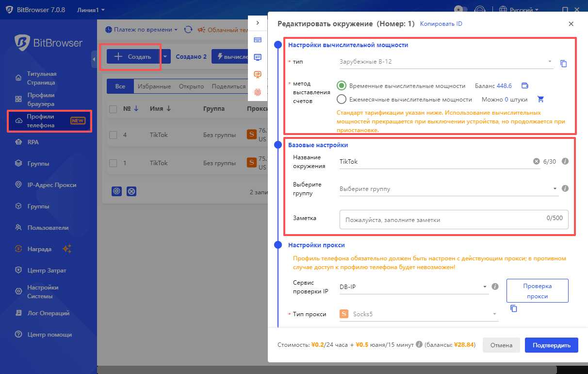588x374 pixels.
Task: Click the keyboard icon in the side strip
Action: point(258,40)
